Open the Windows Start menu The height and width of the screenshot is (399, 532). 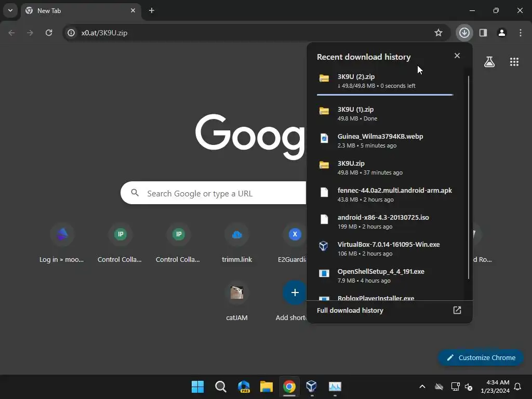197,387
